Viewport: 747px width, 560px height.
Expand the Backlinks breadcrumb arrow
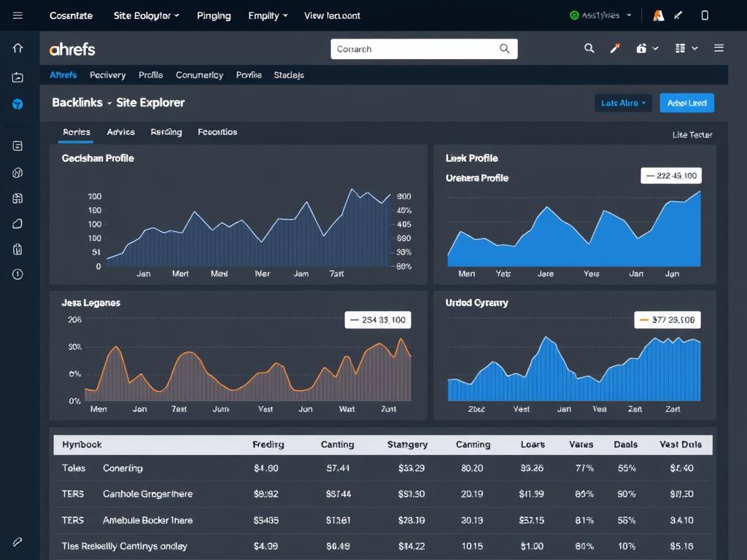(x=109, y=103)
